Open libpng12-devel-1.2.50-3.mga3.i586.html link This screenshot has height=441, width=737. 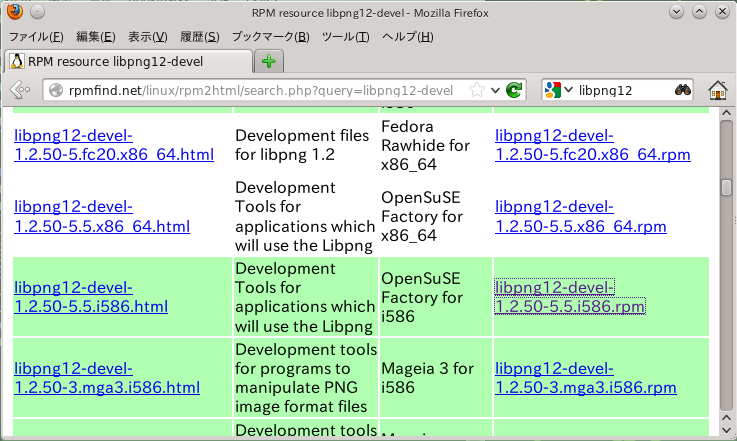pyautogui.click(x=107, y=378)
